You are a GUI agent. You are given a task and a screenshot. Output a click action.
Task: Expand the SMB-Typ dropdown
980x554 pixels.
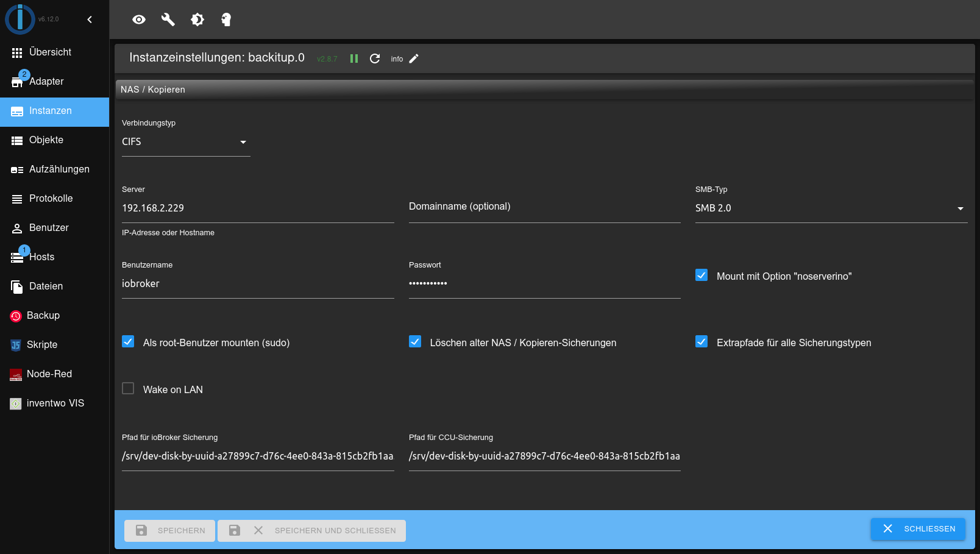pos(831,208)
